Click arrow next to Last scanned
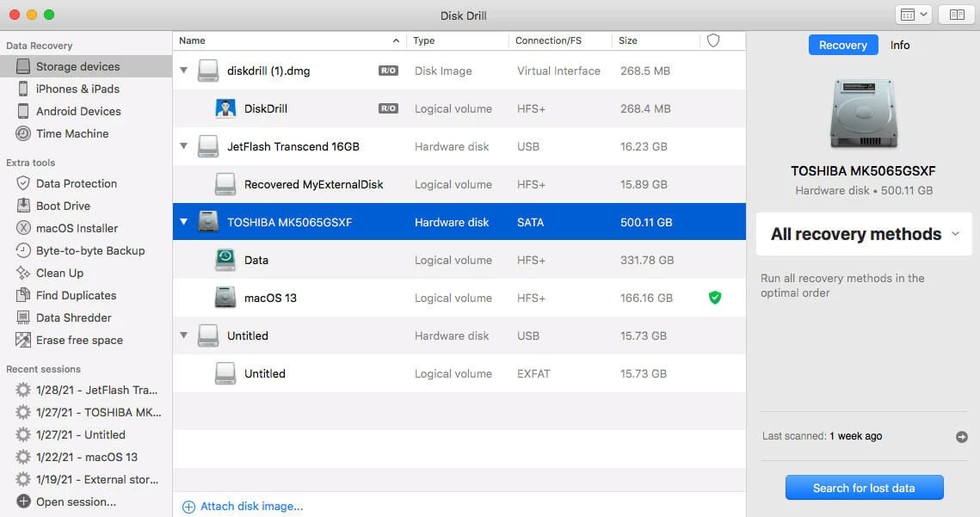Screen dimensions: 980x517 [x=962, y=437]
